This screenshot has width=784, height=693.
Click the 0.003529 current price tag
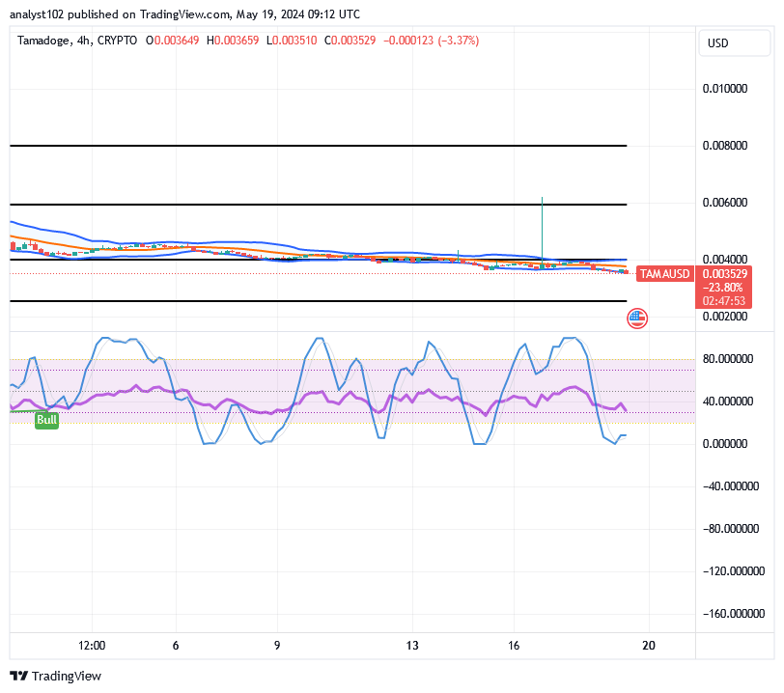click(x=724, y=273)
